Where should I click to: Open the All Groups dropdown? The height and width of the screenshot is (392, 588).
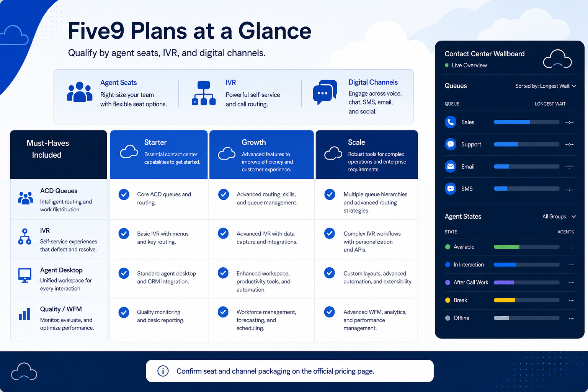pyautogui.click(x=559, y=217)
